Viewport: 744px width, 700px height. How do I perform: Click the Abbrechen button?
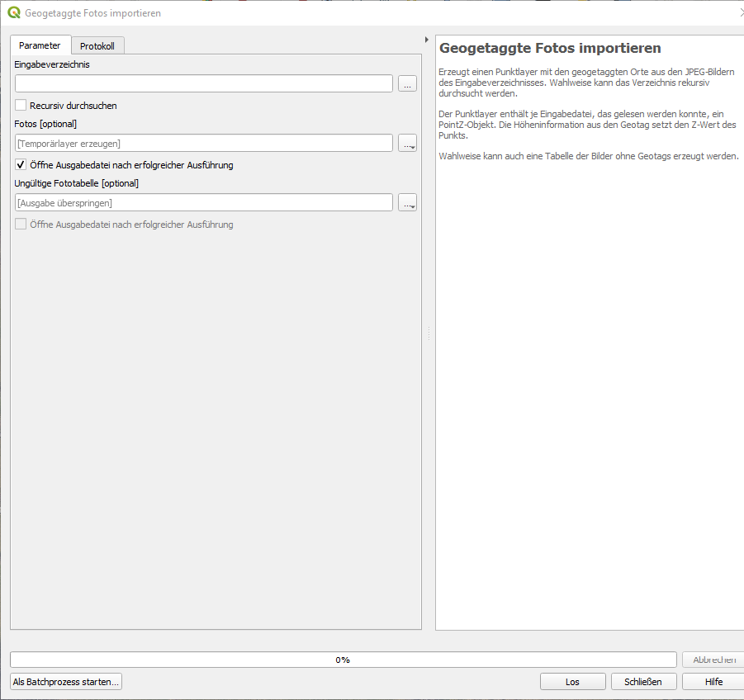713,660
